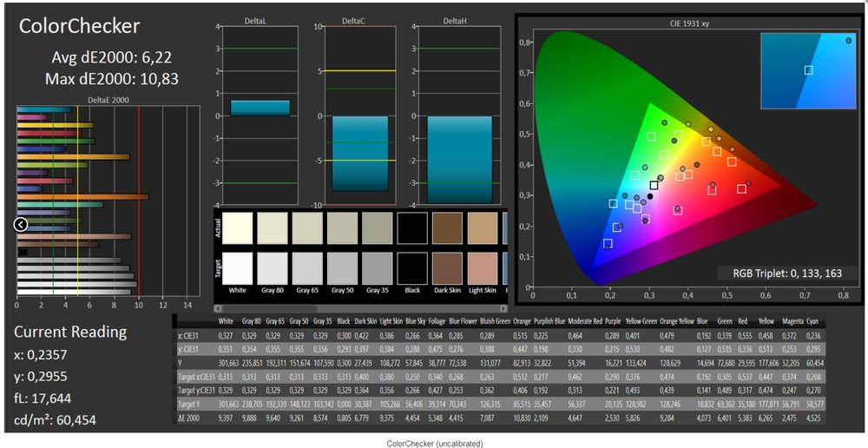868x448 pixels.
Task: Select the Actual White swatch
Action: (x=237, y=228)
